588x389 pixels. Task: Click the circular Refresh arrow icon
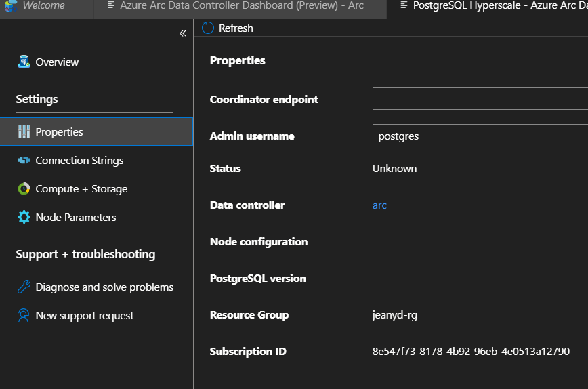[x=208, y=28]
